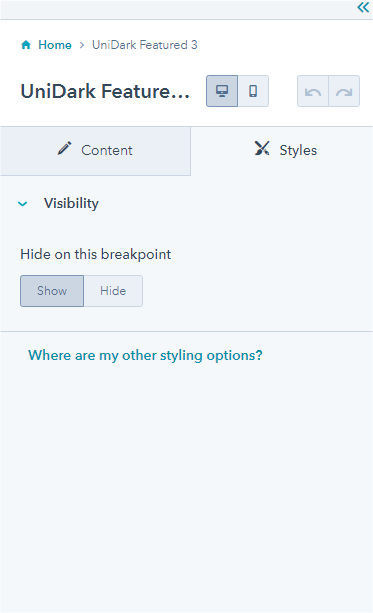Select Show for this breakpoint
The height and width of the screenshot is (613, 373).
(x=52, y=291)
